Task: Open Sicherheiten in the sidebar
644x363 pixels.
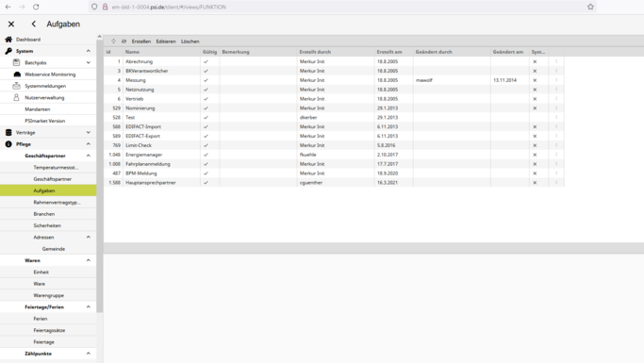Action: pyautogui.click(x=48, y=225)
